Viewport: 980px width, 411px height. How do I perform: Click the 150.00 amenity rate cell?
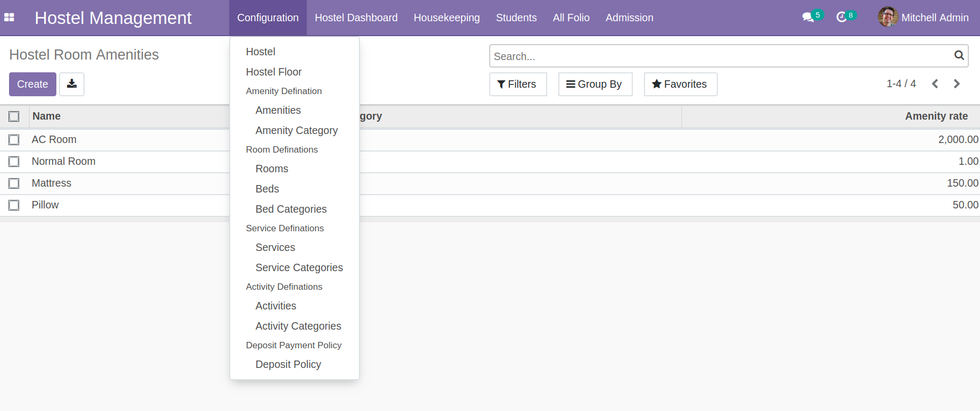point(962,183)
